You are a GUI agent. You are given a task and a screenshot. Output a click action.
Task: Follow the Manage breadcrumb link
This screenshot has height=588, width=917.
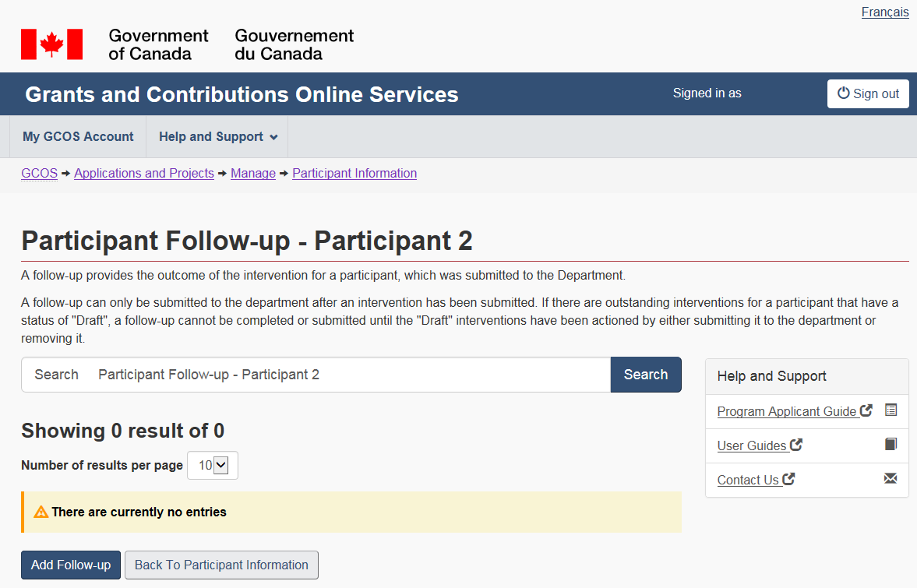[x=253, y=174]
